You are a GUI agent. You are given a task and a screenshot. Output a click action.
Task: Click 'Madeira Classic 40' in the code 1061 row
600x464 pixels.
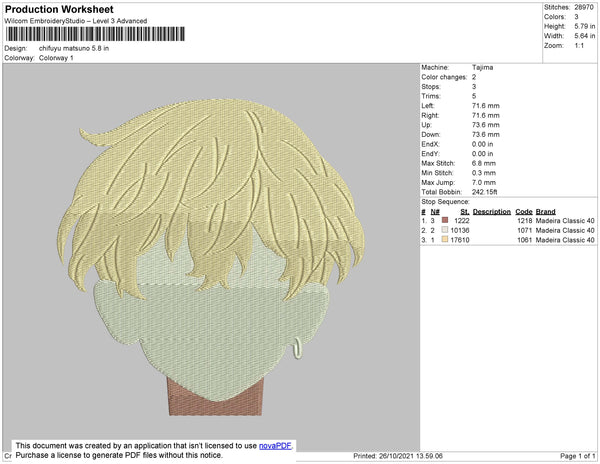tap(565, 240)
